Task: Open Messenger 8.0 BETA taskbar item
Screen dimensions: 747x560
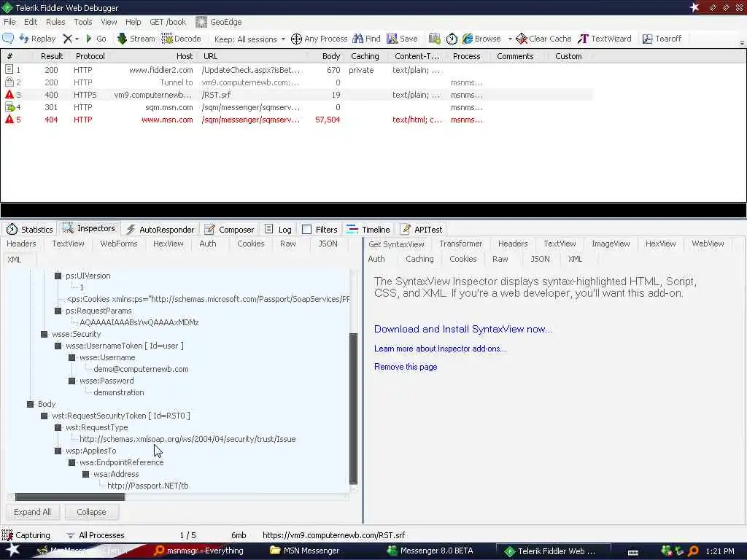Action: (x=430, y=551)
